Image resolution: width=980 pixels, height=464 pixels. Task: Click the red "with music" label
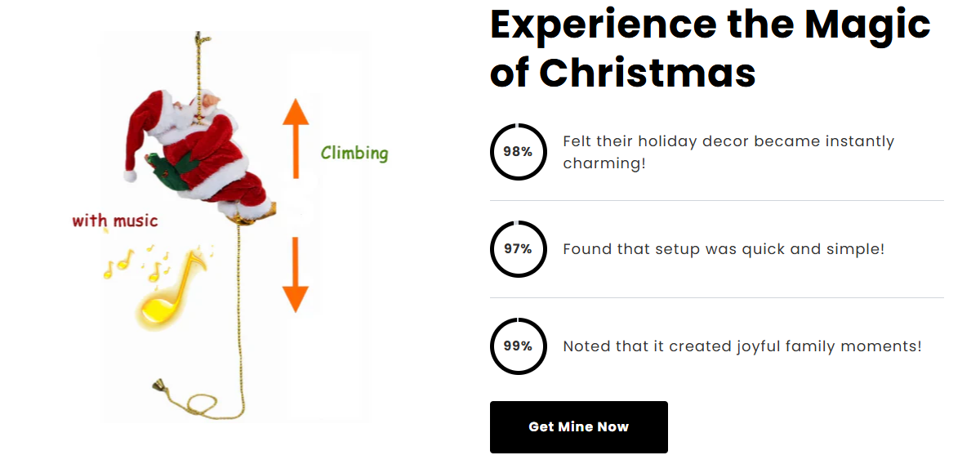[x=114, y=221]
